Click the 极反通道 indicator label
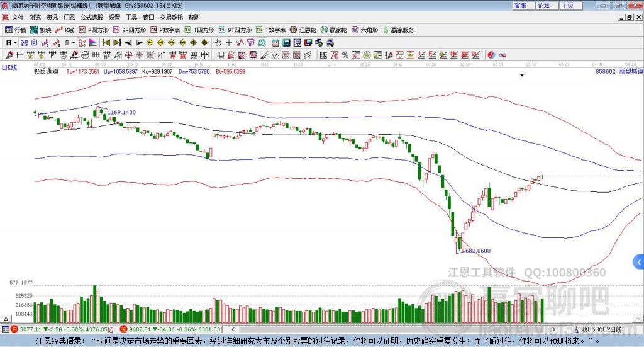 pos(46,72)
